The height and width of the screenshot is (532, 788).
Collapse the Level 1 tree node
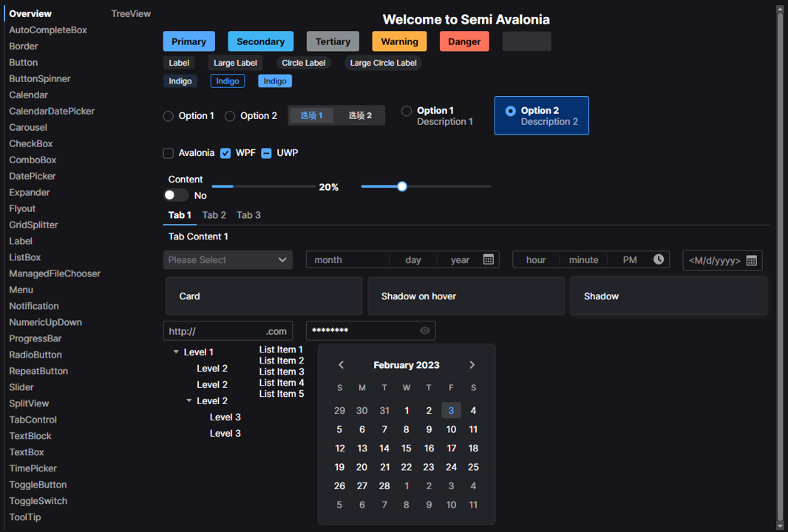(176, 352)
